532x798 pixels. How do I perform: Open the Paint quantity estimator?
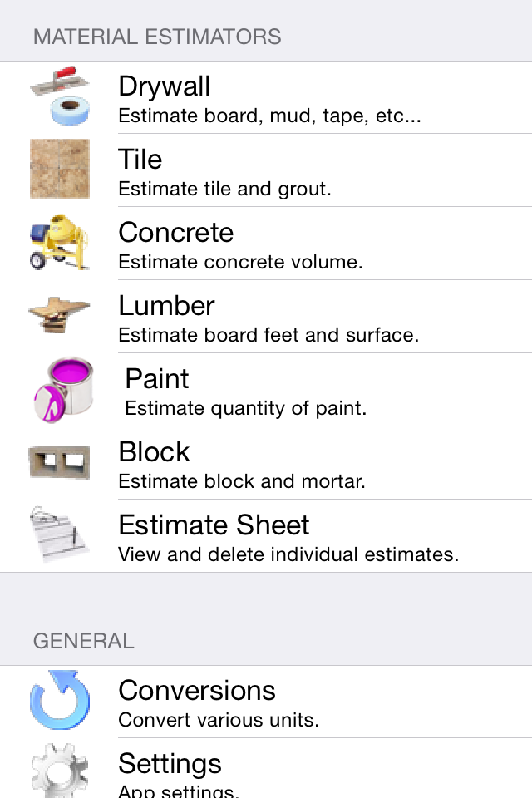pyautogui.click(x=266, y=390)
